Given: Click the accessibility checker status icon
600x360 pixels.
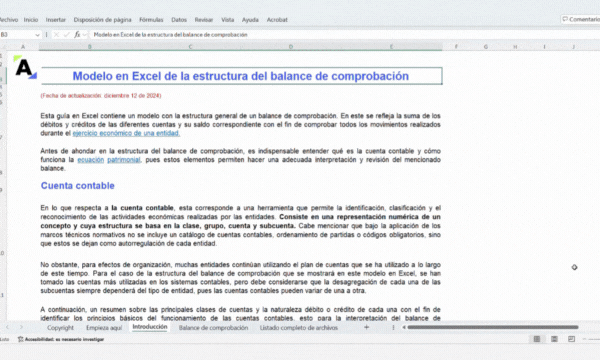Looking at the screenshot, I should point(21,339).
